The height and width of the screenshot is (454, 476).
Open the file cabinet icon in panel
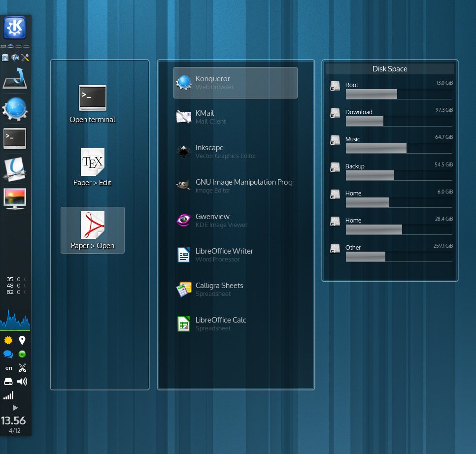[5, 58]
